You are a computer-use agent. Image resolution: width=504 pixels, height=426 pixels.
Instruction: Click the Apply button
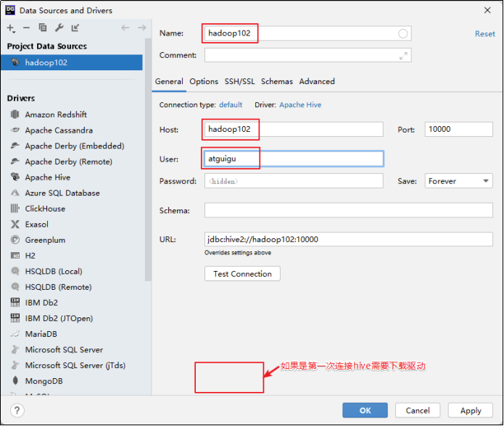point(471,410)
